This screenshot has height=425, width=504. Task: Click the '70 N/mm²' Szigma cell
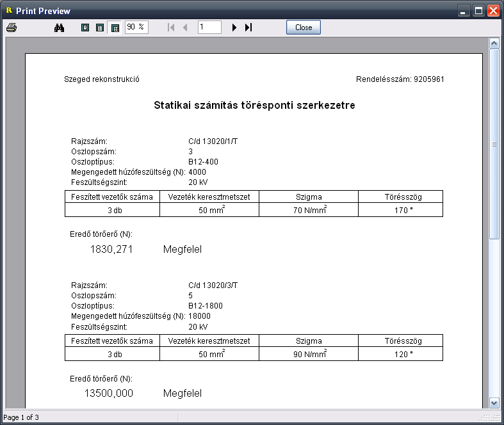pyautogui.click(x=310, y=210)
